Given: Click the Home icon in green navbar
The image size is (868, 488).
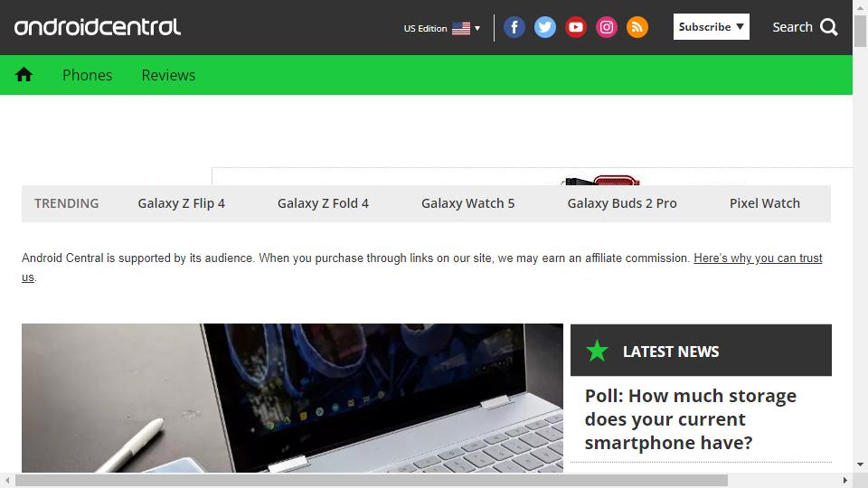Looking at the screenshot, I should (24, 75).
